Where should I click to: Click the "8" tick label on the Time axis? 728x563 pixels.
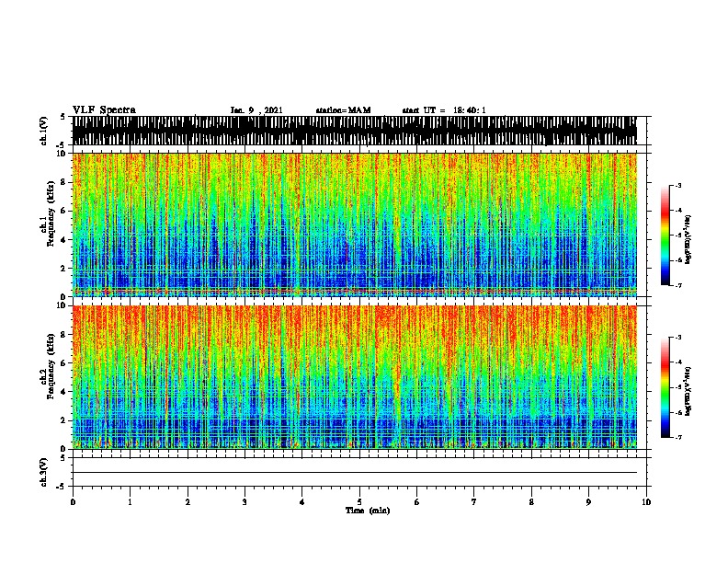coord(531,502)
